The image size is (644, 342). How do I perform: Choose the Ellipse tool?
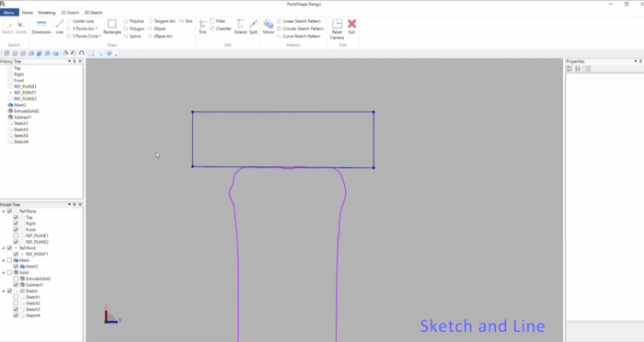pos(157,28)
